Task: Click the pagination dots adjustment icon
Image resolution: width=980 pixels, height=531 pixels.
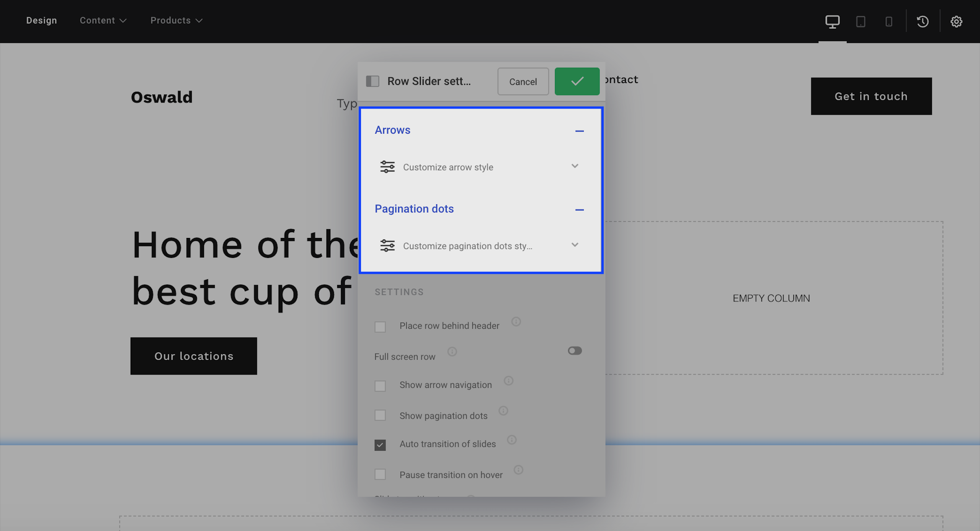Action: pyautogui.click(x=387, y=246)
